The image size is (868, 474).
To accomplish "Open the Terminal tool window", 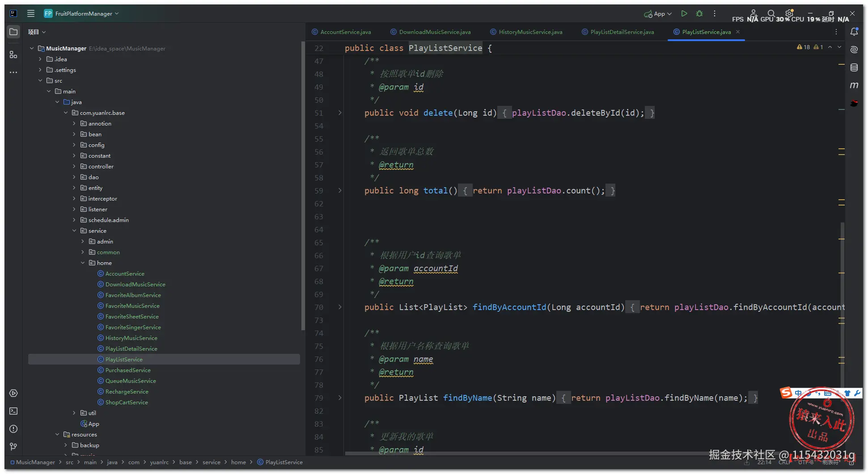I will [x=13, y=411].
